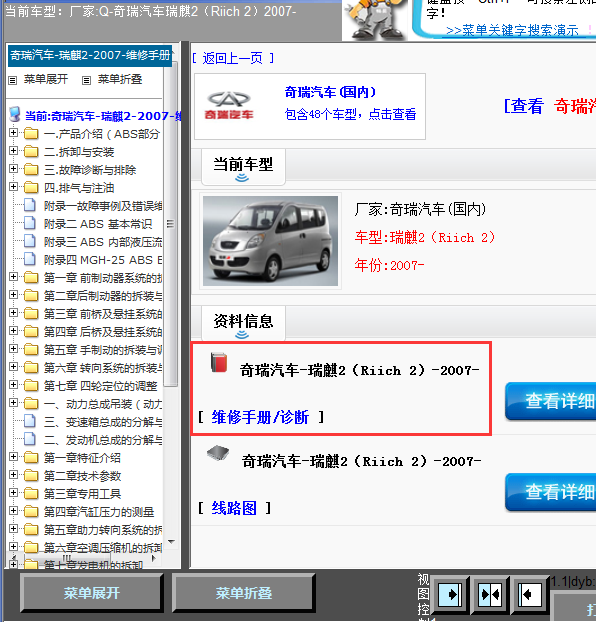Viewport: 596px width, 622px height.
Task: Open folder icon of 二.拆卸与安装
Action: click(x=31, y=152)
